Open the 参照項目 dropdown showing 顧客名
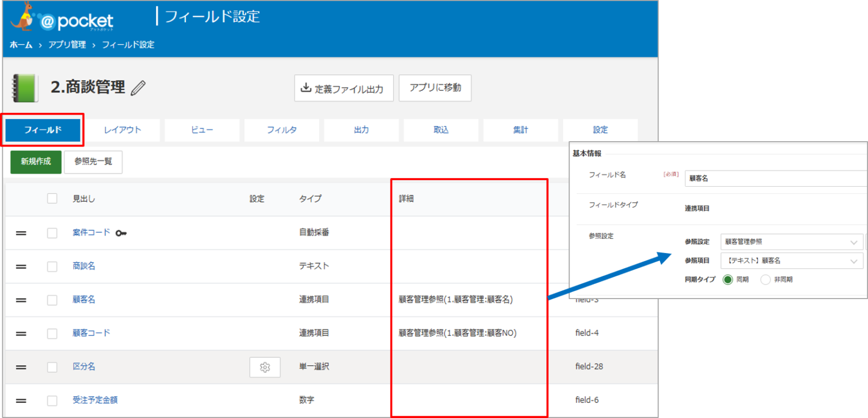 (x=792, y=261)
